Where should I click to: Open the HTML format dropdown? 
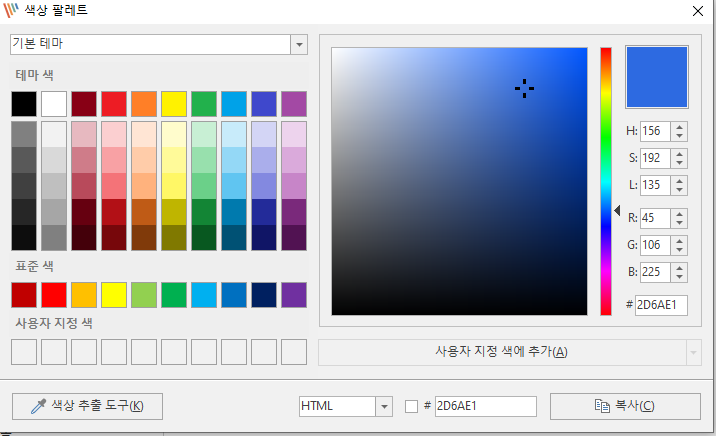coord(384,406)
